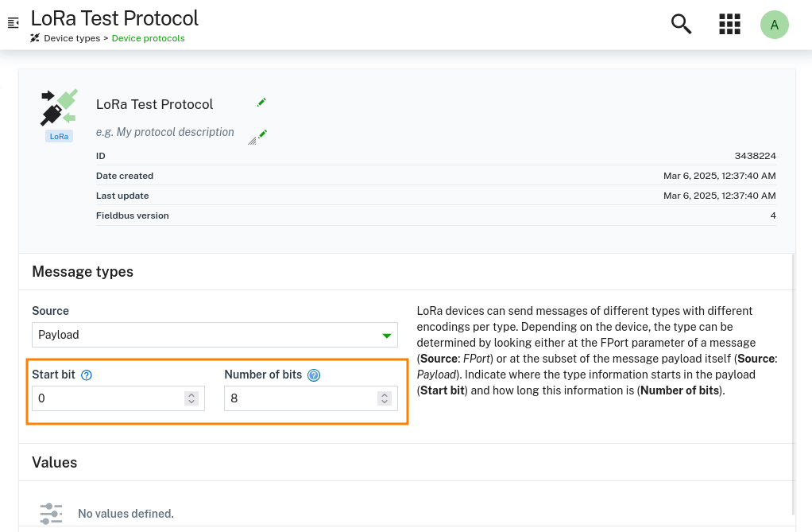Open the apps grid icon
This screenshot has width=812, height=532.
click(x=729, y=24)
